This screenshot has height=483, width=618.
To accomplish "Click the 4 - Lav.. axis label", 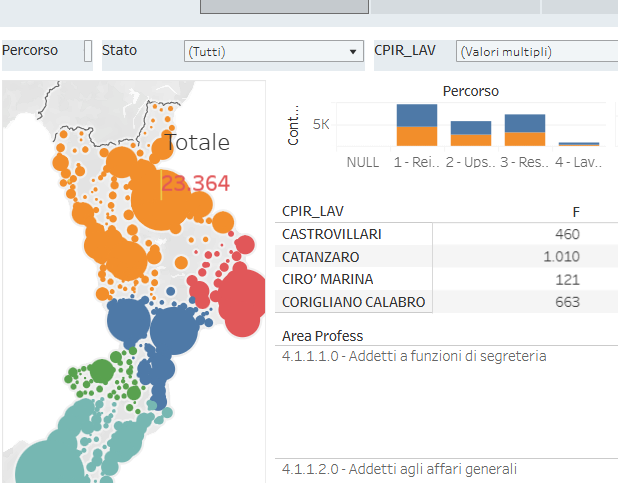I will [579, 162].
